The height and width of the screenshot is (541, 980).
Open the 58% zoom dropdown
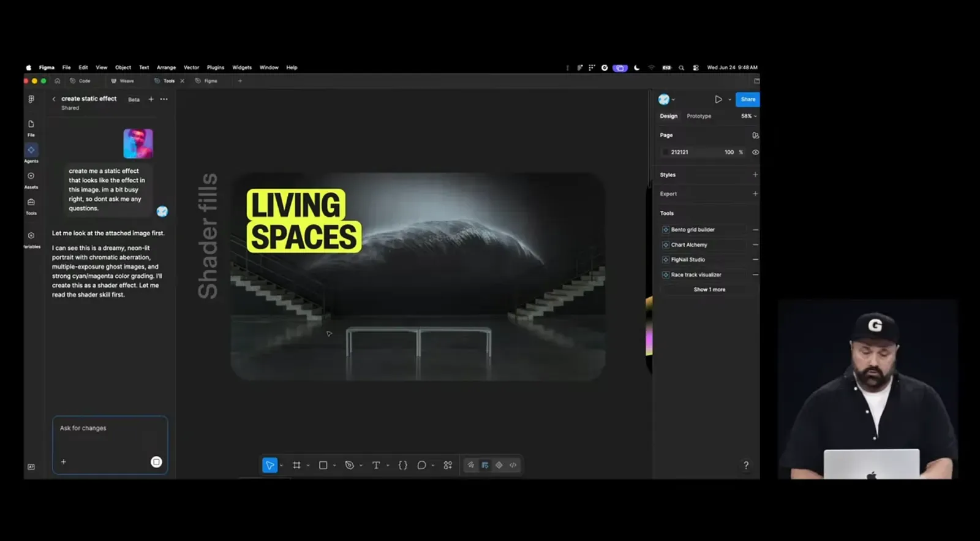tap(748, 116)
